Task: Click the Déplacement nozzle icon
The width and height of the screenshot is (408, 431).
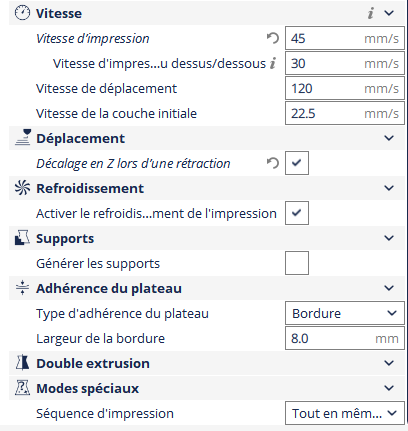Action: click(x=23, y=138)
